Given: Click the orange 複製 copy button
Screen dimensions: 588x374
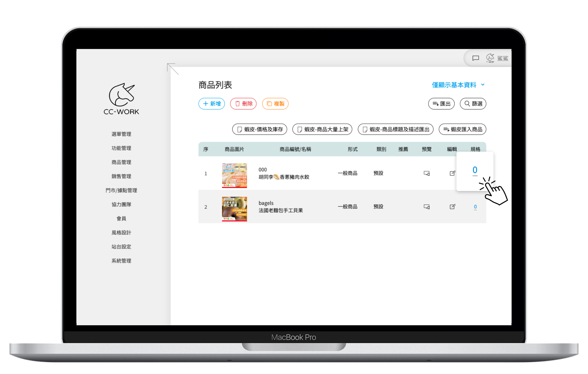Looking at the screenshot, I should [x=275, y=104].
